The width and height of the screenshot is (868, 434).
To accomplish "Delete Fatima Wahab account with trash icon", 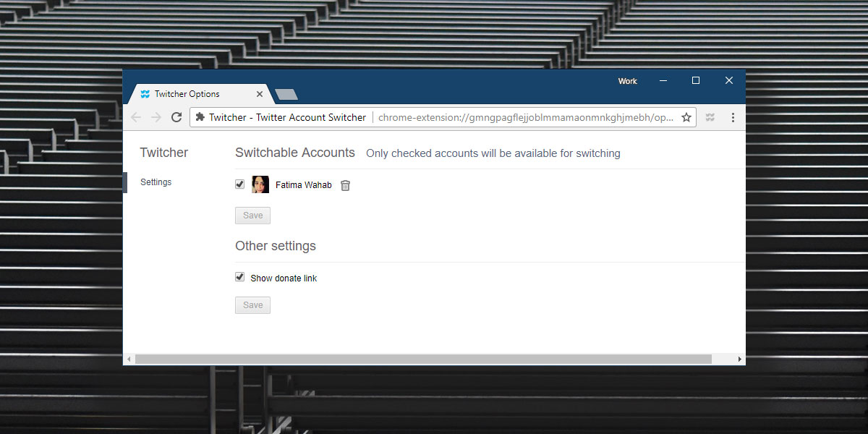I will coord(346,185).
